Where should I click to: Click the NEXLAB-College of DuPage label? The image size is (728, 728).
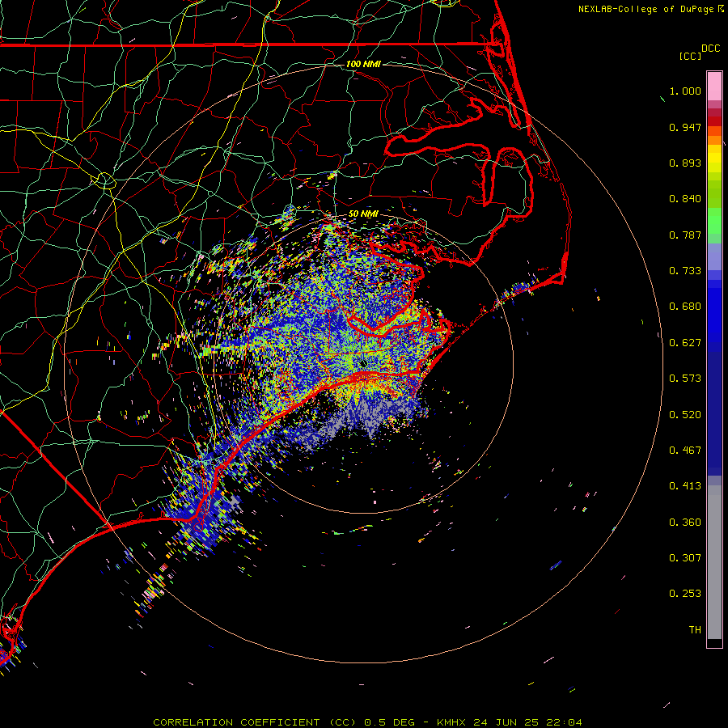645,9
